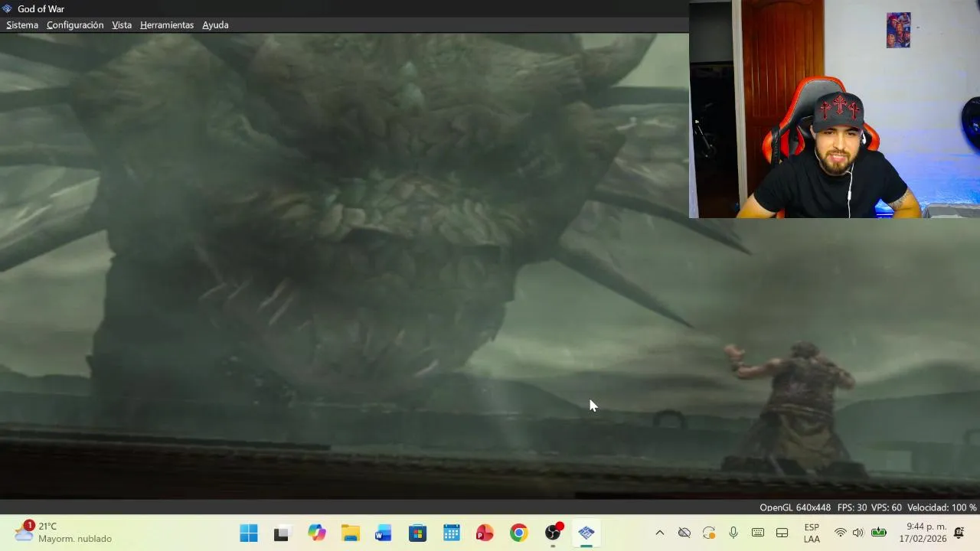The width and height of the screenshot is (980, 551).
Task: Click the VPS: 60 status indicator
Action: click(x=887, y=507)
